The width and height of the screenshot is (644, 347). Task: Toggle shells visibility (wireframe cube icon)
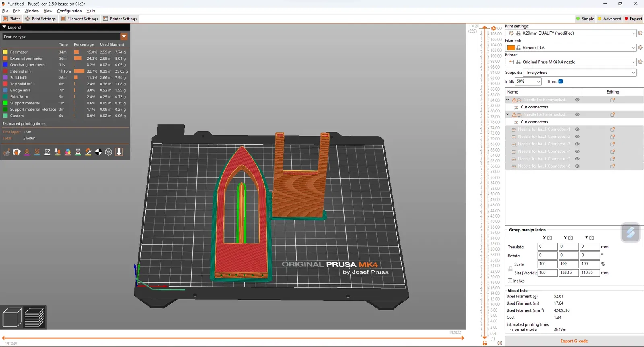[x=109, y=152]
